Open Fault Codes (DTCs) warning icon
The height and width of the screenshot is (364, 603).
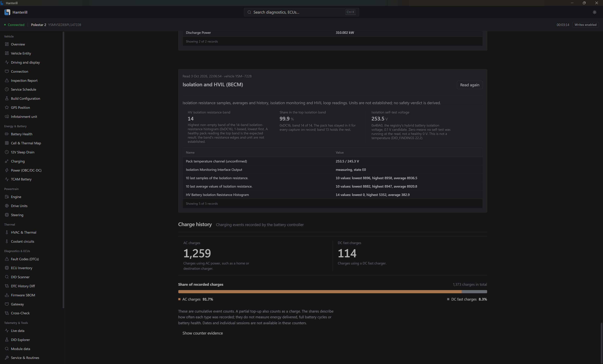[x=7, y=259]
